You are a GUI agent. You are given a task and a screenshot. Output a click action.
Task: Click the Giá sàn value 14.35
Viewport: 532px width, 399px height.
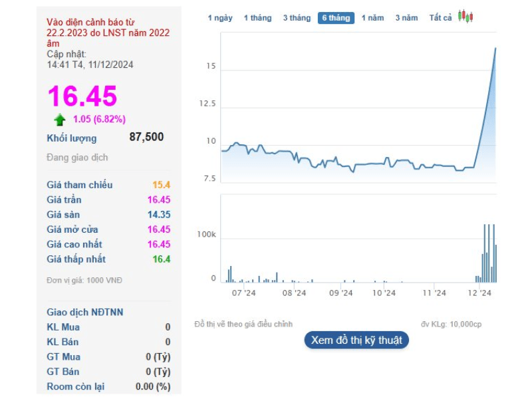click(159, 214)
